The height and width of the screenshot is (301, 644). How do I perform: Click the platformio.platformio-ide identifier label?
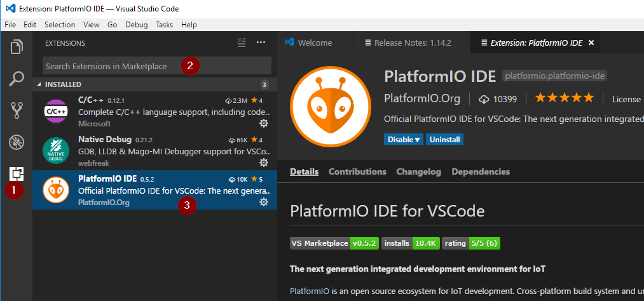point(555,76)
